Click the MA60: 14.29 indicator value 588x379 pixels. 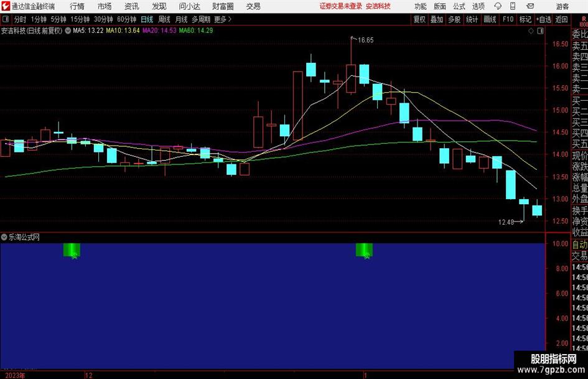(196, 30)
